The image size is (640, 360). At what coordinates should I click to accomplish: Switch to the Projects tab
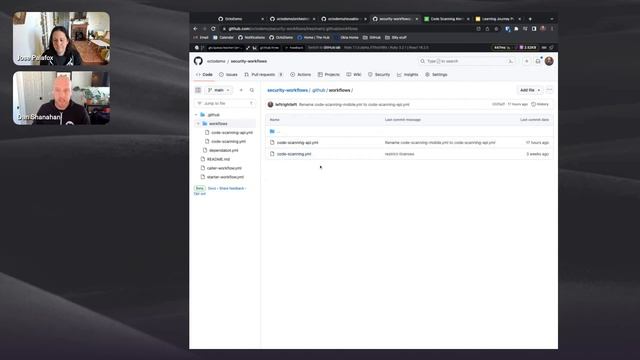[x=329, y=75]
